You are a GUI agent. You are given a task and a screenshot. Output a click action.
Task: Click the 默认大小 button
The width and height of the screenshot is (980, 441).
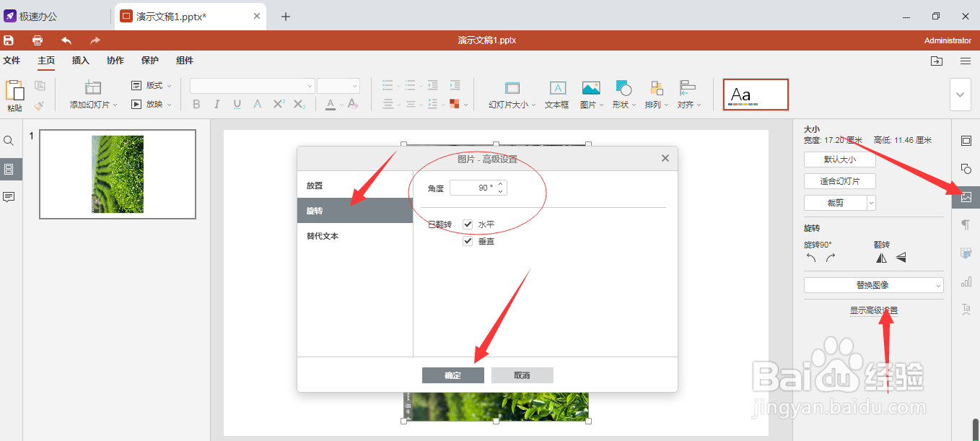[840, 160]
